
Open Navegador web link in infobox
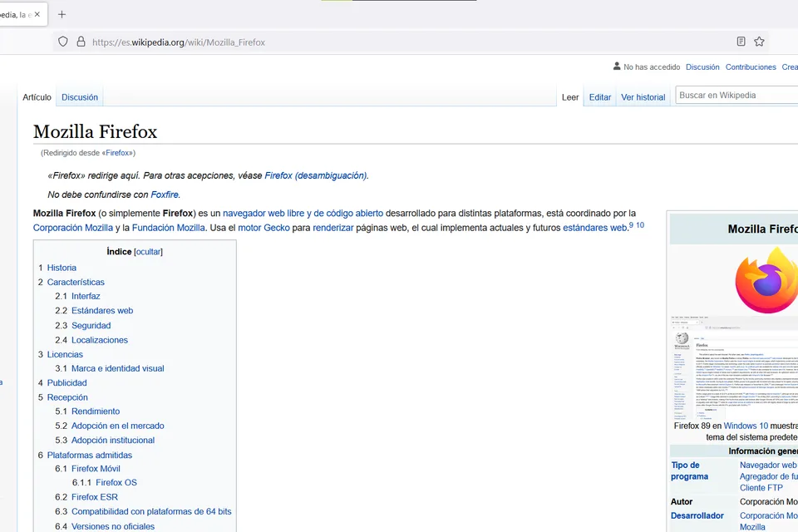[768, 465]
